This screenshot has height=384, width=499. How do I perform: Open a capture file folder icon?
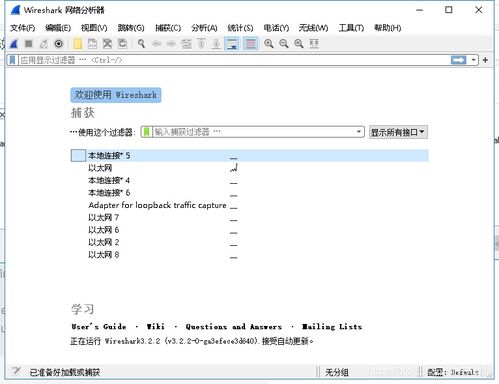[x=77, y=44]
